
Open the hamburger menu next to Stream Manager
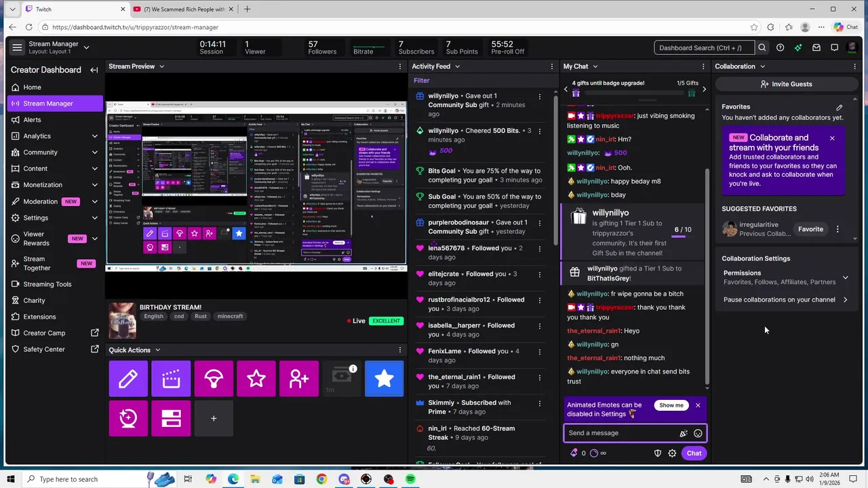(17, 47)
